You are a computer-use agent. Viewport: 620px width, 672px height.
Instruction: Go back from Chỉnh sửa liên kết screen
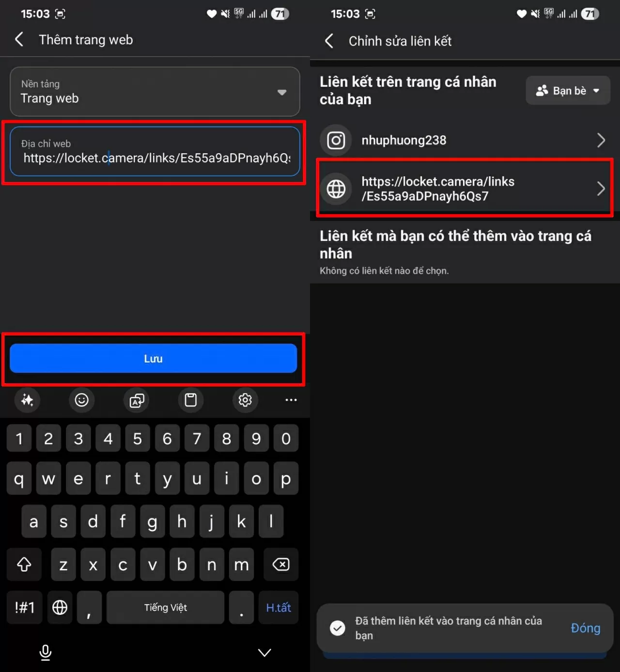[329, 41]
